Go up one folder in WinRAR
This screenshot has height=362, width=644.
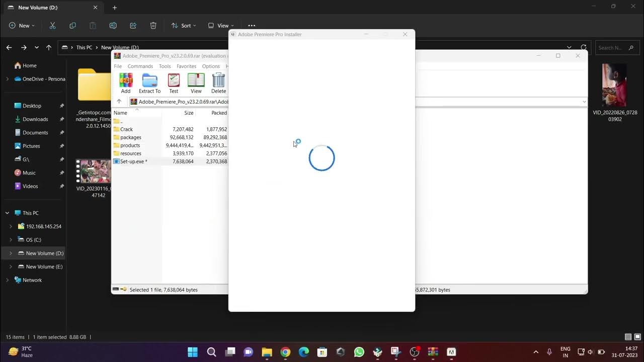[119, 102]
